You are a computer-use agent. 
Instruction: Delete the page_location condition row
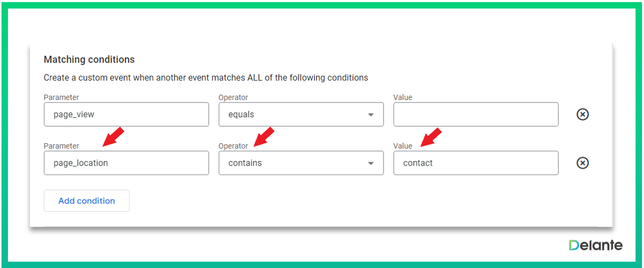tap(582, 163)
